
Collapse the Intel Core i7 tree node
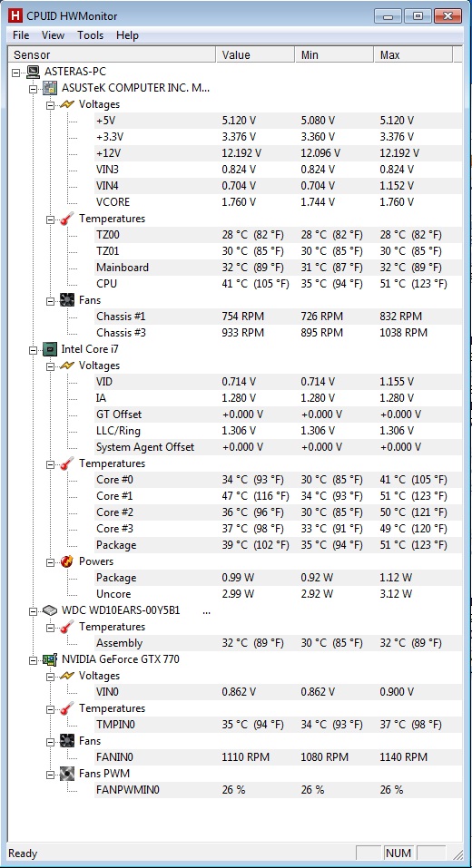(33, 350)
